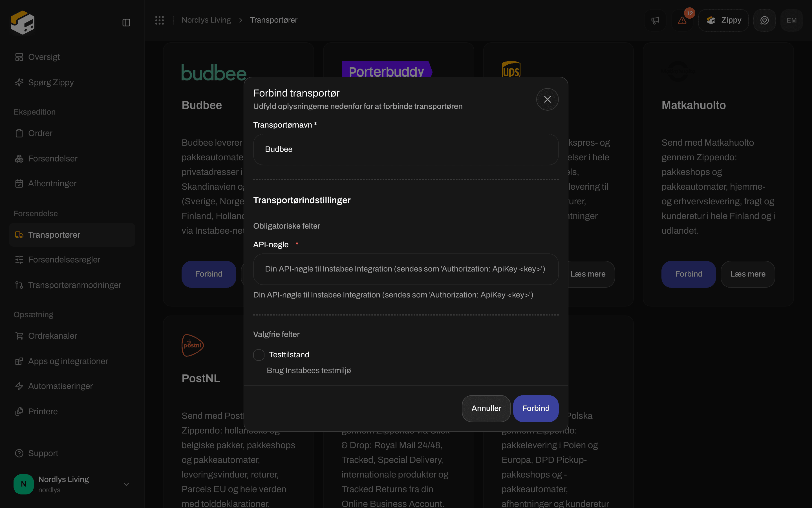Image resolution: width=812 pixels, height=508 pixels.
Task: Open the announcements megaphone icon
Action: [x=655, y=20]
